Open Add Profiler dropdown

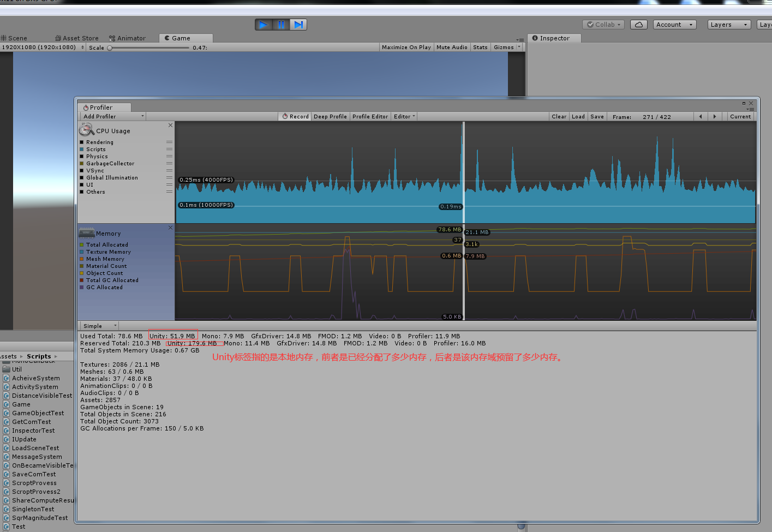(113, 116)
